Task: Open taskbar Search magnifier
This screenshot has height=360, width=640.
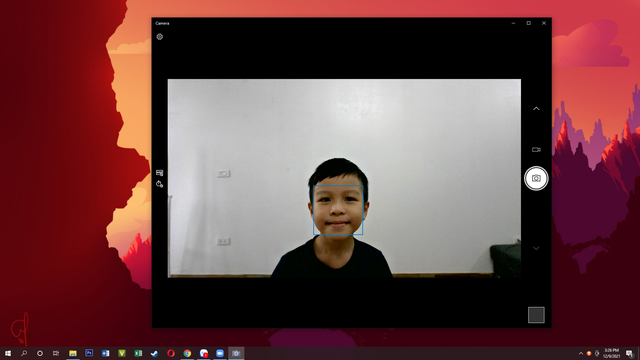Action: click(24, 353)
